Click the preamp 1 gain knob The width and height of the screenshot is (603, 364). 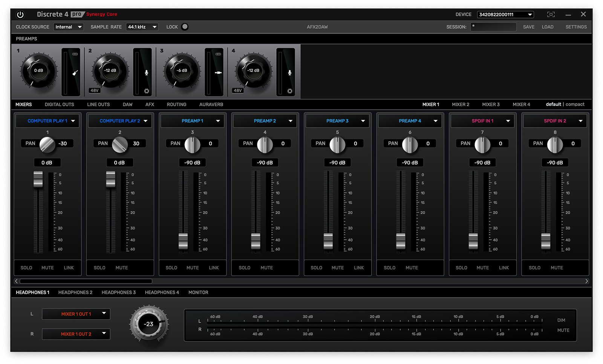coord(38,70)
